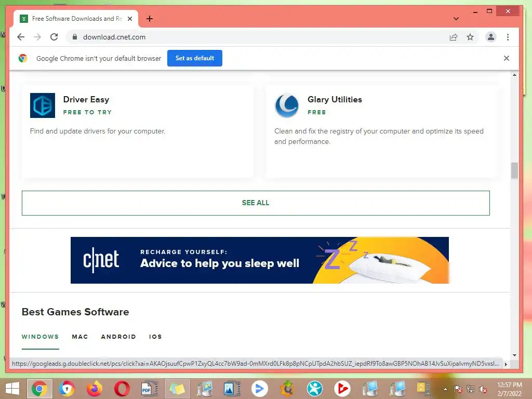
Task: Open the Chrome three-dot menu
Action: coord(508,37)
